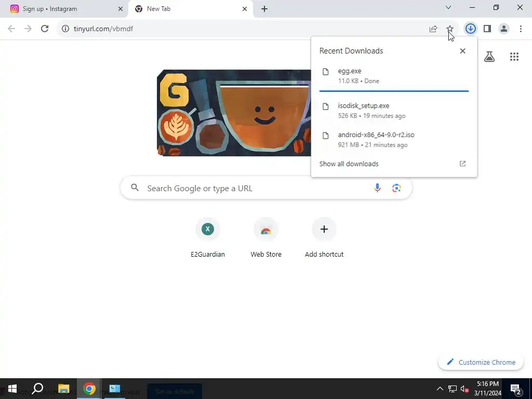Open egg.exe from recent downloads
Screen dimensions: 532x399
(x=394, y=76)
